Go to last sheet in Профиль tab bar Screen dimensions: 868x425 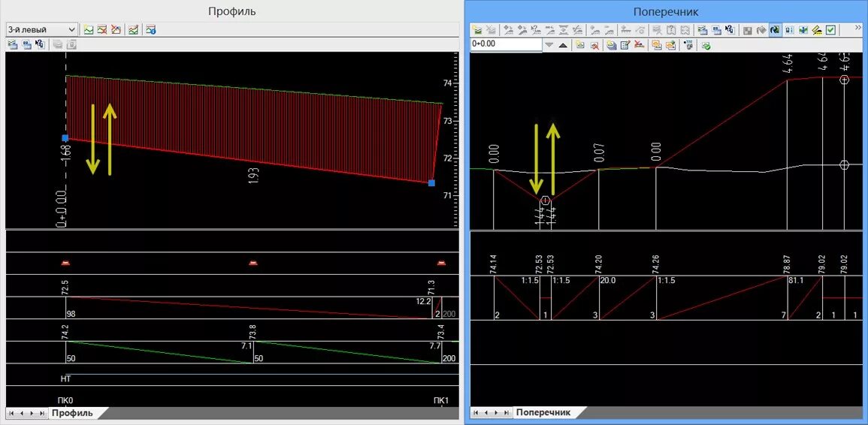tap(42, 413)
